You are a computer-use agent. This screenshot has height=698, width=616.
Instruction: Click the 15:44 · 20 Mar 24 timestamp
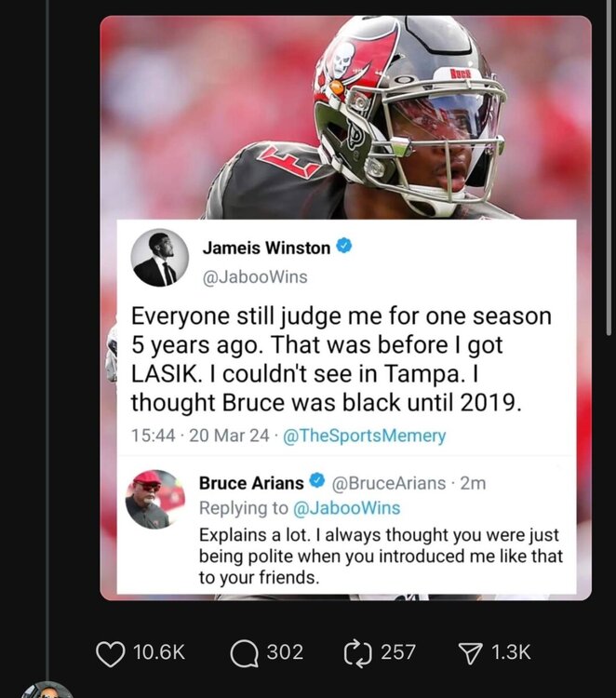pos(200,436)
